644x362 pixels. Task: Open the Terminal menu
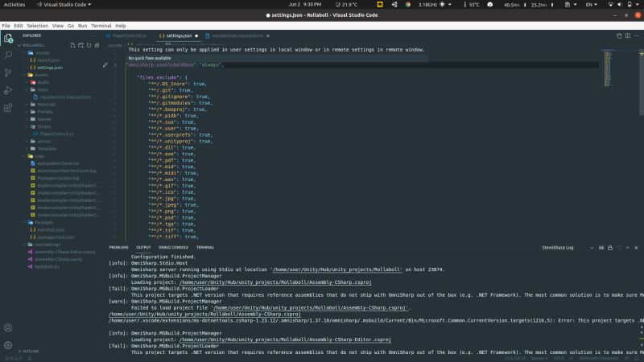point(101,26)
